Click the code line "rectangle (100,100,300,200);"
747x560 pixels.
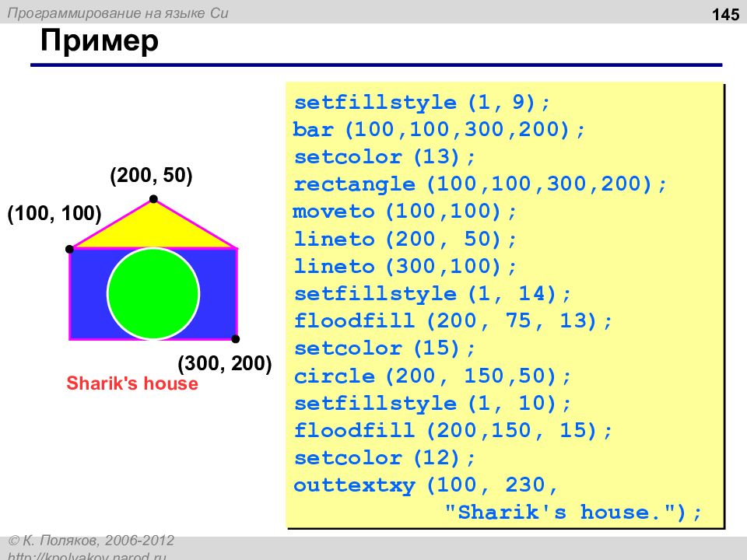point(480,184)
